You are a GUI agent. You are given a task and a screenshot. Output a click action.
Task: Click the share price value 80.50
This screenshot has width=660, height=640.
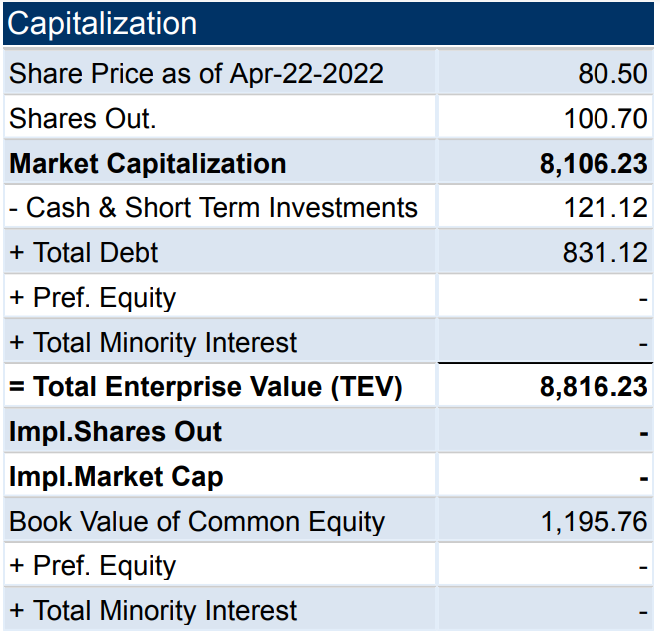[x=613, y=74]
